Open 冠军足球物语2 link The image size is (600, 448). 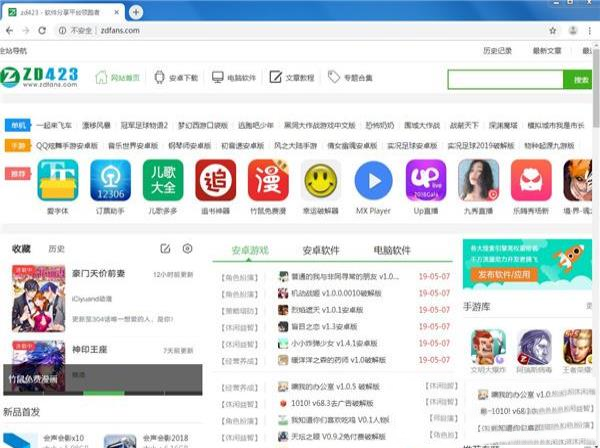pyautogui.click(x=144, y=125)
